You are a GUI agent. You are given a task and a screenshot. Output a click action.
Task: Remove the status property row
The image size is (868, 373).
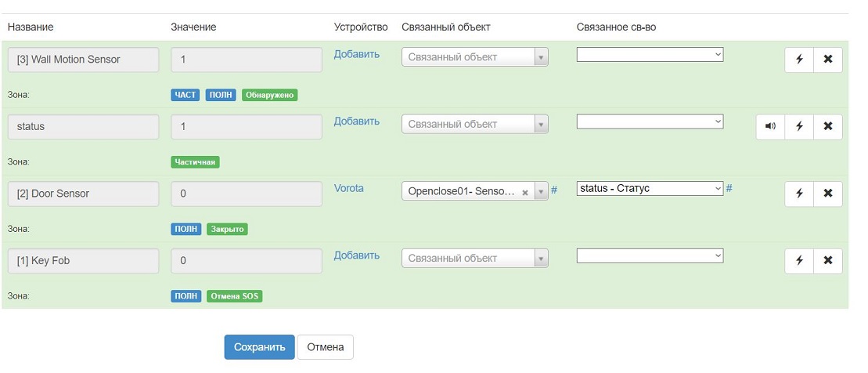click(828, 127)
